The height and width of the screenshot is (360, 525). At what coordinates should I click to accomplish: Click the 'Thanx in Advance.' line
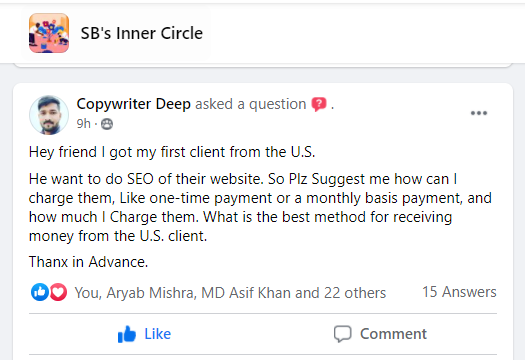click(x=88, y=262)
